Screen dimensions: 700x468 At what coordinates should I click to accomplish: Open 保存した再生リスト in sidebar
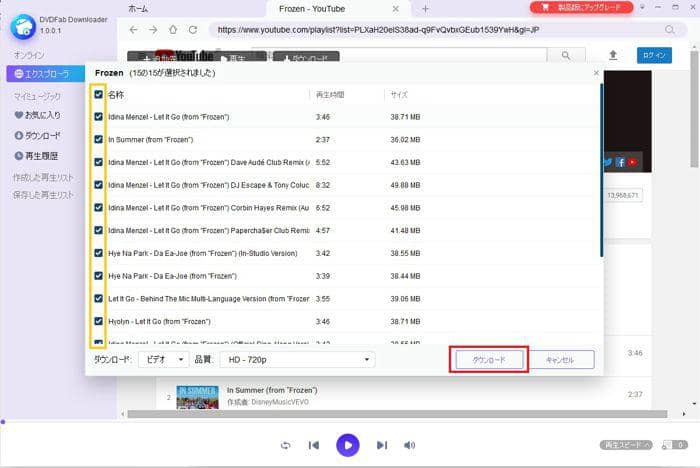(x=43, y=195)
